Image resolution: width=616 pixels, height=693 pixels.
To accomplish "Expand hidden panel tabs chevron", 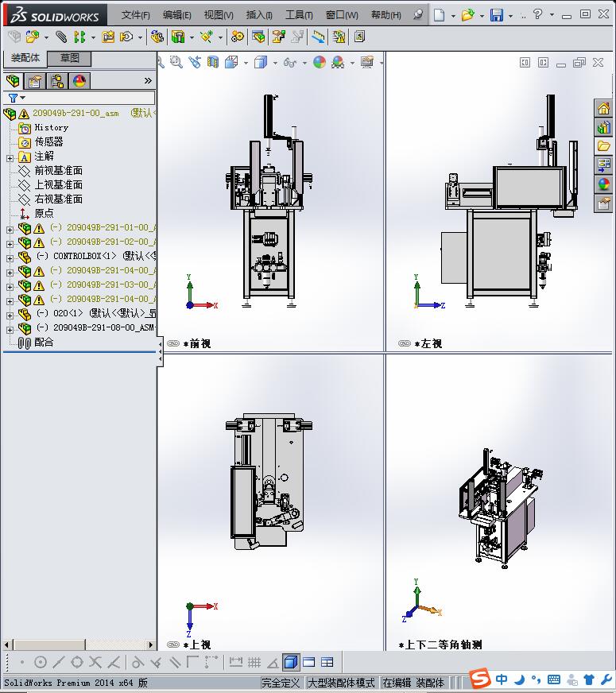I will tap(148, 80).
